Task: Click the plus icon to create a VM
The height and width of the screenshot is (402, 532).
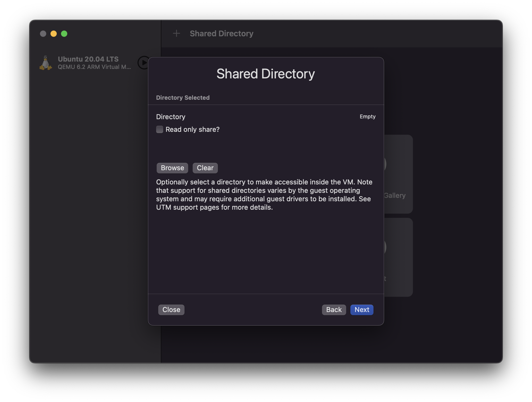Action: click(176, 33)
